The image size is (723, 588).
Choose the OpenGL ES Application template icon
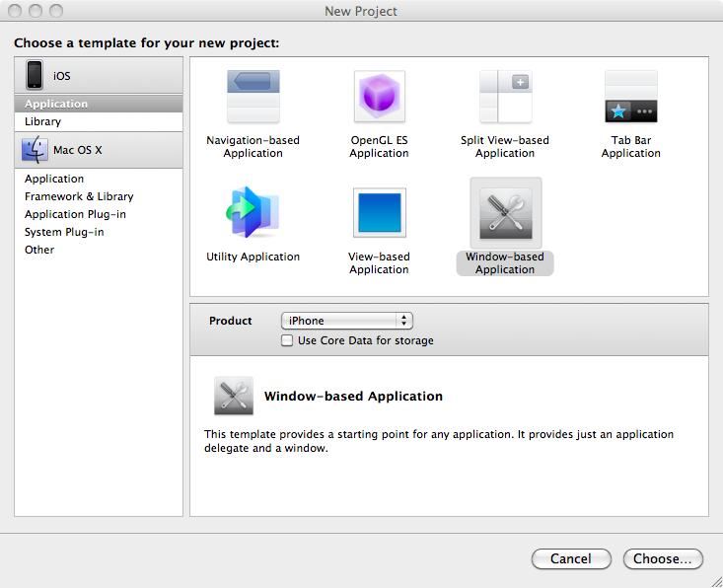click(379, 97)
